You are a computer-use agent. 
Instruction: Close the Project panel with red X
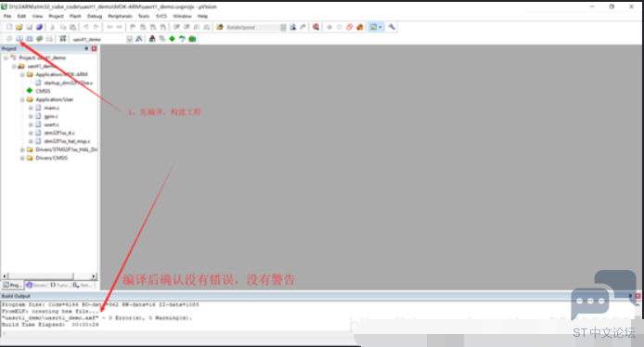pyautogui.click(x=94, y=49)
